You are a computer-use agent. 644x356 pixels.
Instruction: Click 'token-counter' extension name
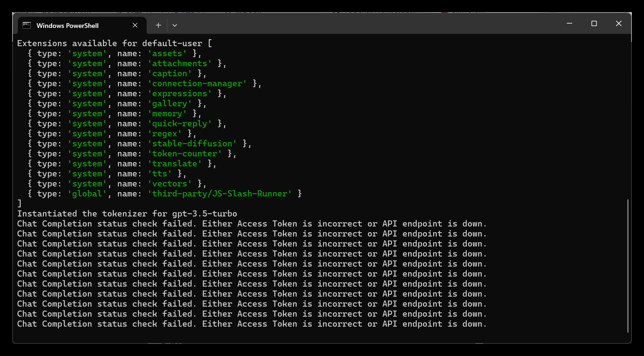point(185,154)
